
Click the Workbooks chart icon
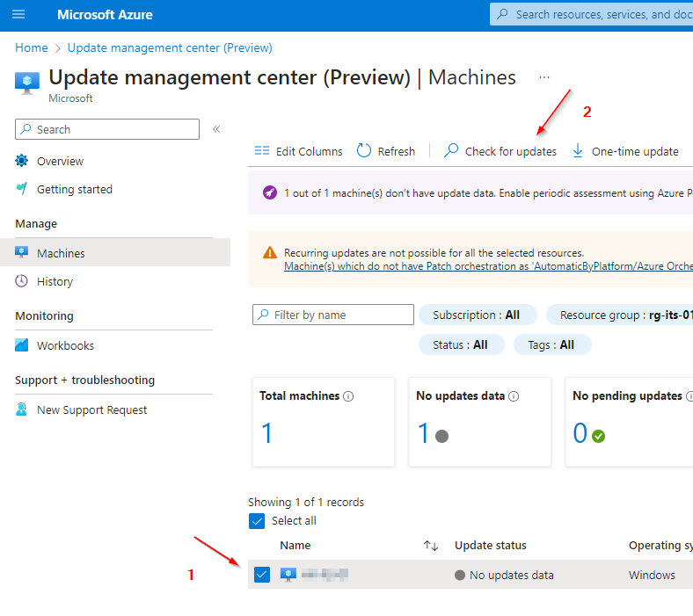coord(21,344)
